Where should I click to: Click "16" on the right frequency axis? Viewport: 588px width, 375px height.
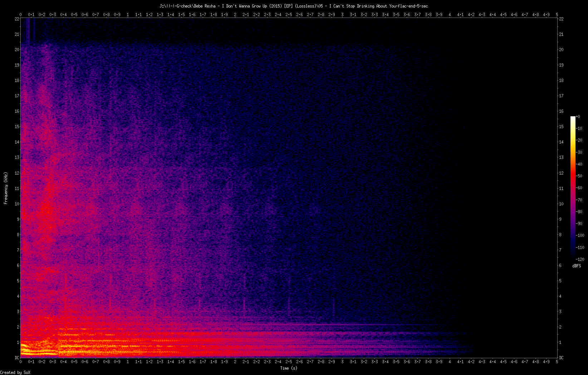coord(561,111)
